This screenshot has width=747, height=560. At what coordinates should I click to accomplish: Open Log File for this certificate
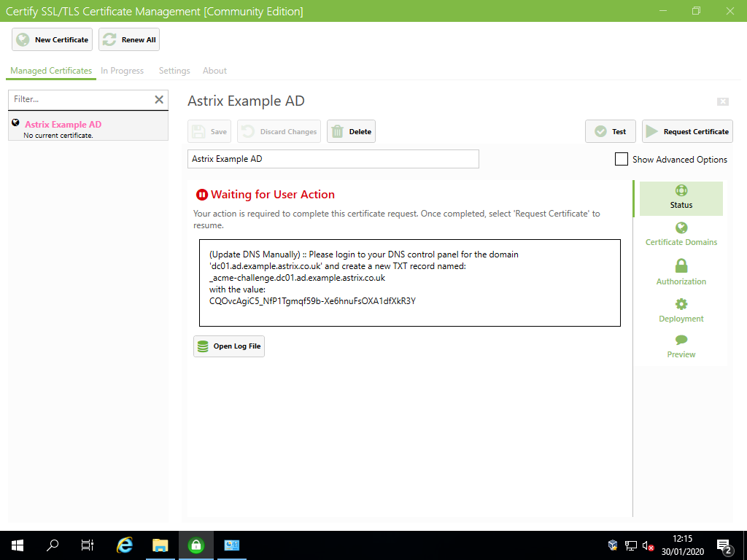coord(230,346)
